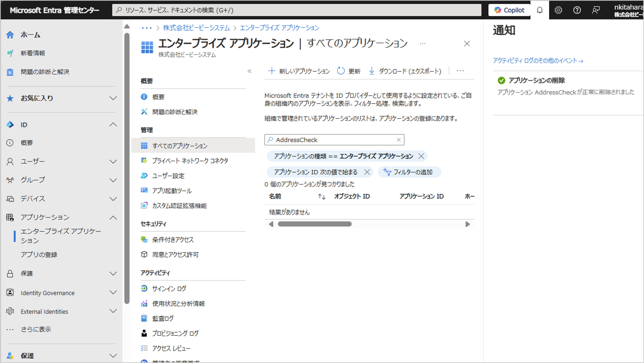The height and width of the screenshot is (363, 644).
Task: Expand the お気に入り favorites section
Action: click(x=113, y=98)
